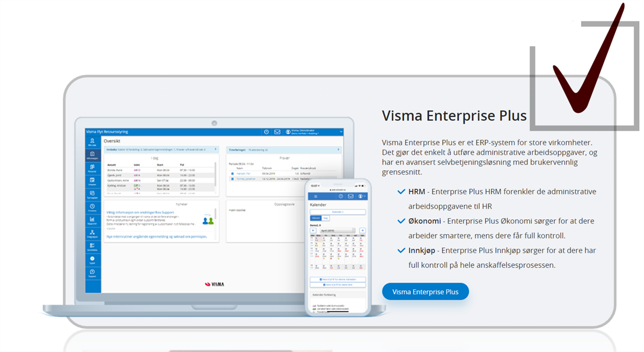Select Måned tab on phone calendar

[x=316, y=218]
